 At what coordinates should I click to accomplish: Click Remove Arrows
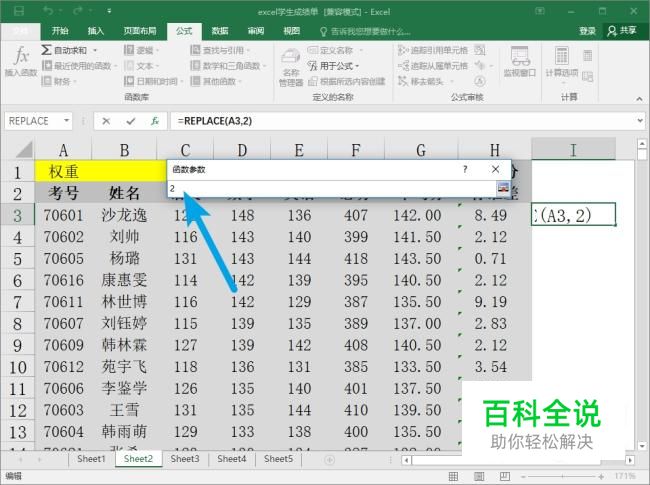(425, 81)
